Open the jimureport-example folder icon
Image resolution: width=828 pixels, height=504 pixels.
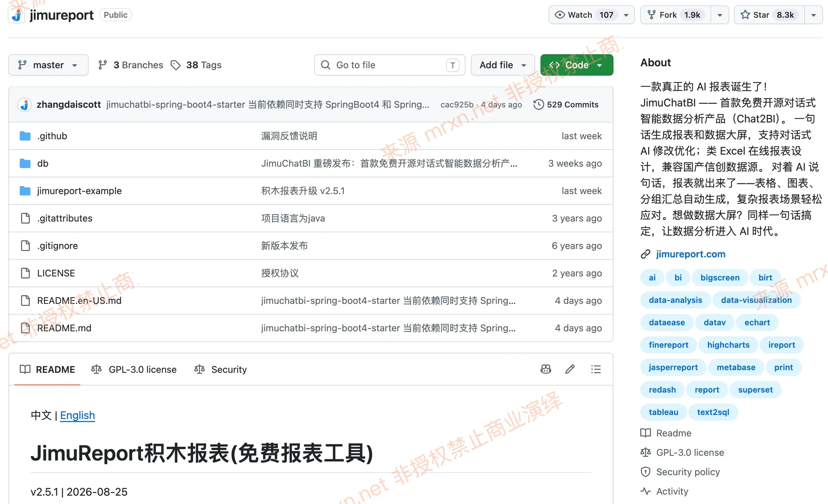pyautogui.click(x=25, y=191)
